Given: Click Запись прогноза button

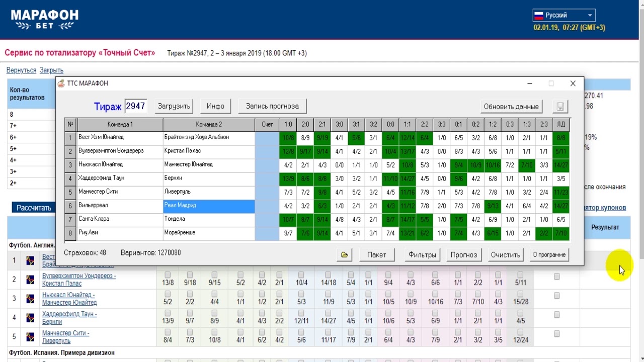Looking at the screenshot, I should [272, 106].
